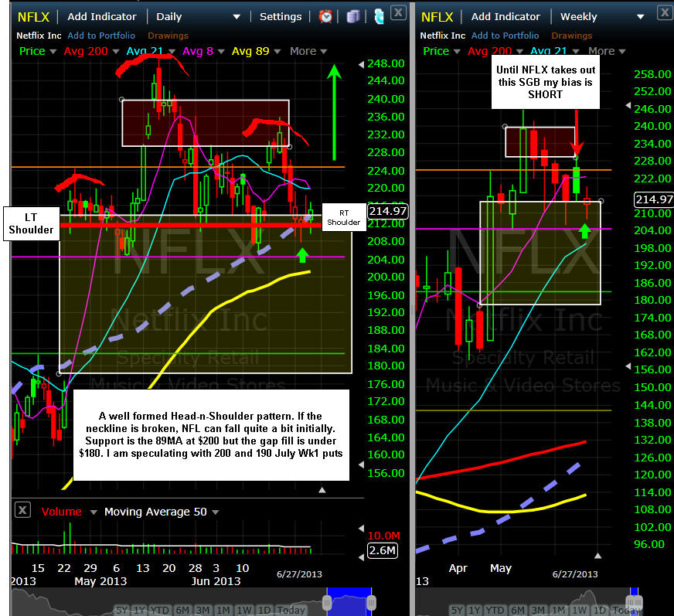Image resolution: width=674 pixels, height=616 pixels.
Task: Select the 1W range in Daily chart
Action: pyautogui.click(x=244, y=610)
